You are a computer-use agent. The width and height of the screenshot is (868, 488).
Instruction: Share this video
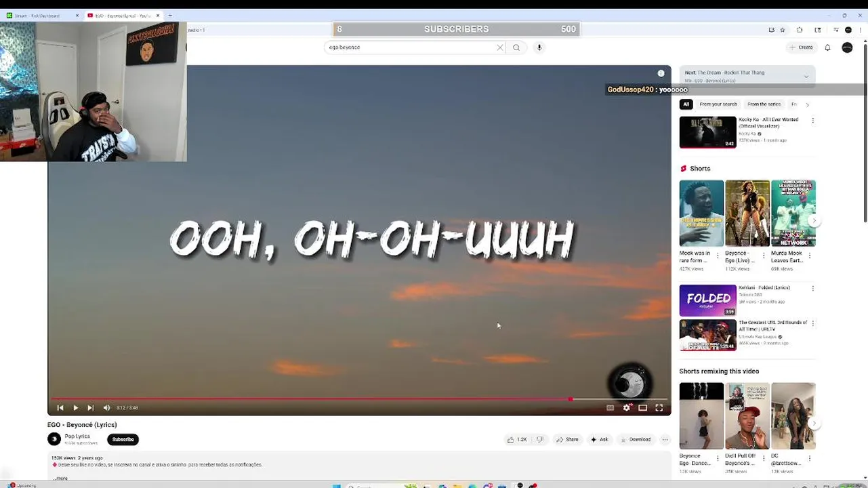[567, 439]
